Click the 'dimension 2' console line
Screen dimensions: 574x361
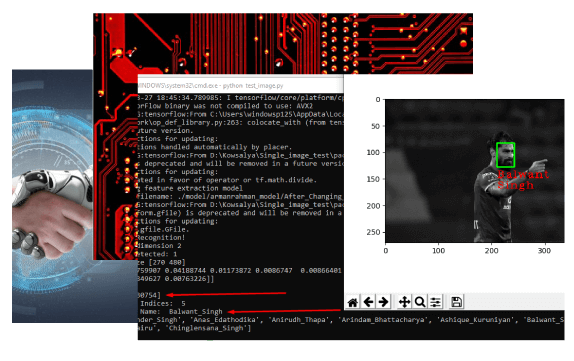[160, 246]
